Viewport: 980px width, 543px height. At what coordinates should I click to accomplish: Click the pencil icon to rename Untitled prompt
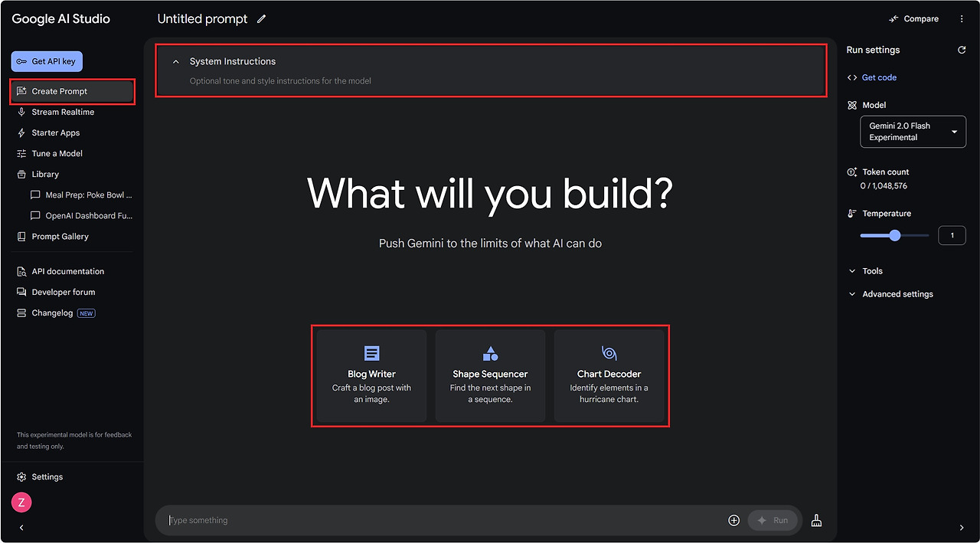coord(262,19)
